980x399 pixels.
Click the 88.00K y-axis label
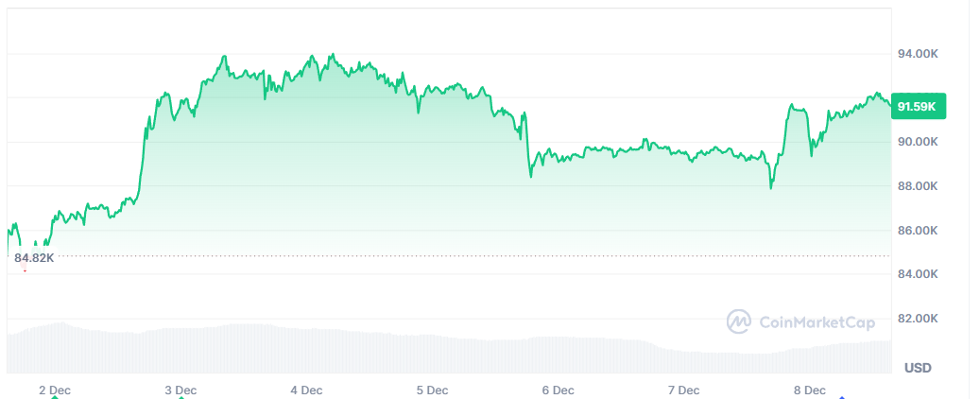tap(917, 186)
